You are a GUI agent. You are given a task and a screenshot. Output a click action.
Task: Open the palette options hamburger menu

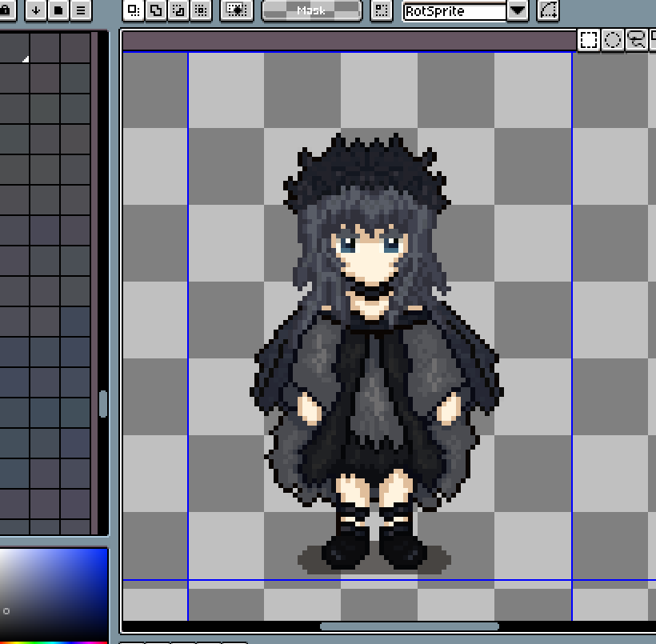coord(81,10)
